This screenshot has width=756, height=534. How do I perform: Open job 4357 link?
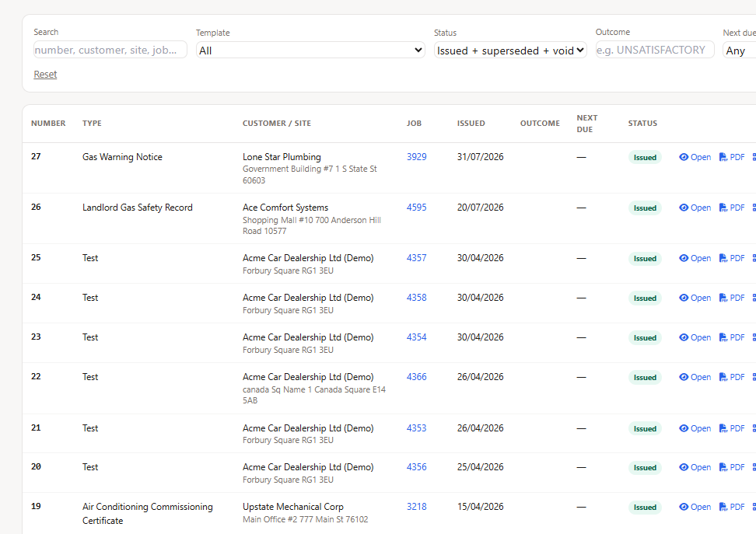point(417,258)
